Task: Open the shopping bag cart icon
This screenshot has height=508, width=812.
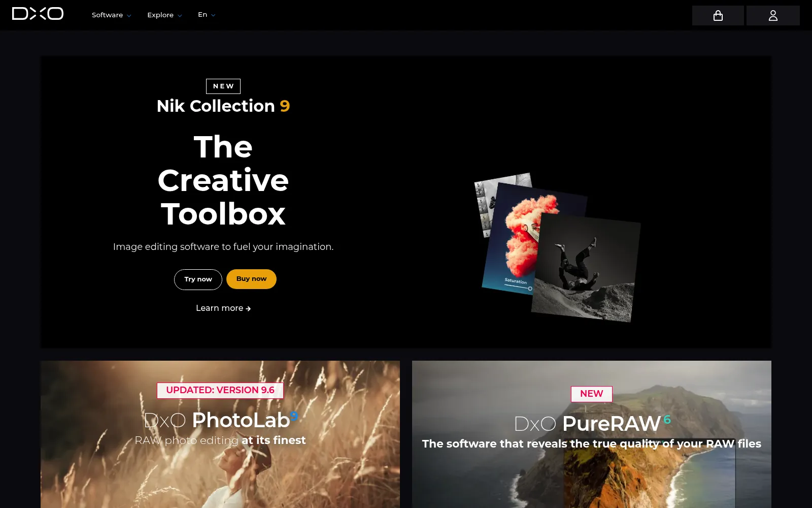Action: click(x=718, y=16)
